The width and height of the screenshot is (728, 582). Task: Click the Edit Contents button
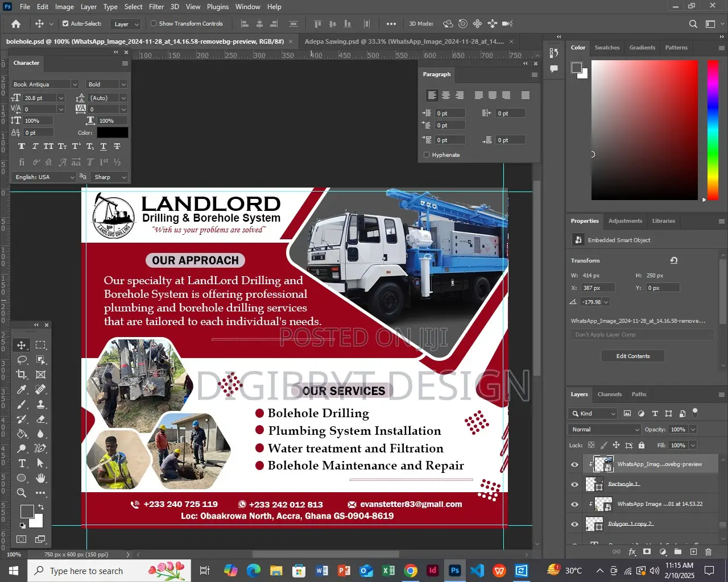[633, 356]
